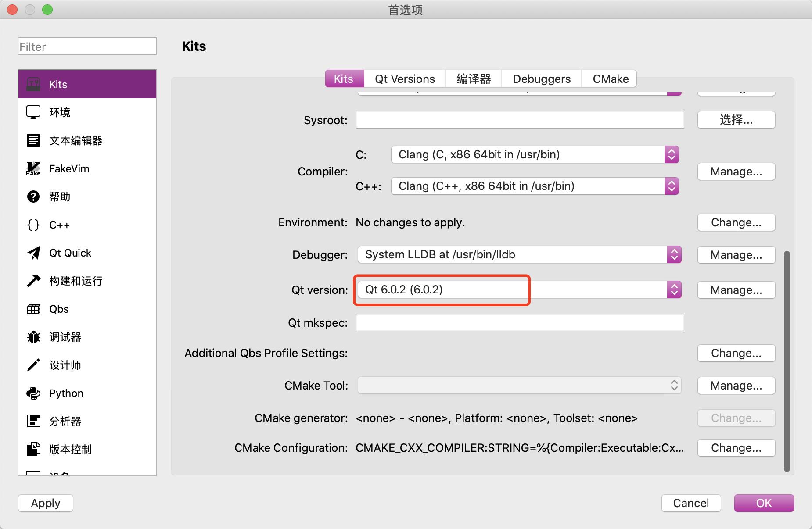This screenshot has height=529, width=812.
Task: Open the C++ compiler dropdown
Action: [x=535, y=186]
